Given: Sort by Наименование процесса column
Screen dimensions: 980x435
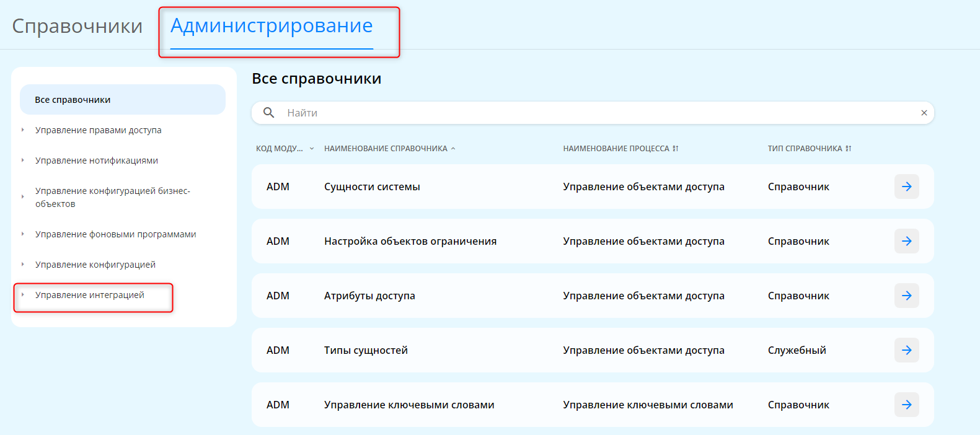Looking at the screenshot, I should [621, 149].
